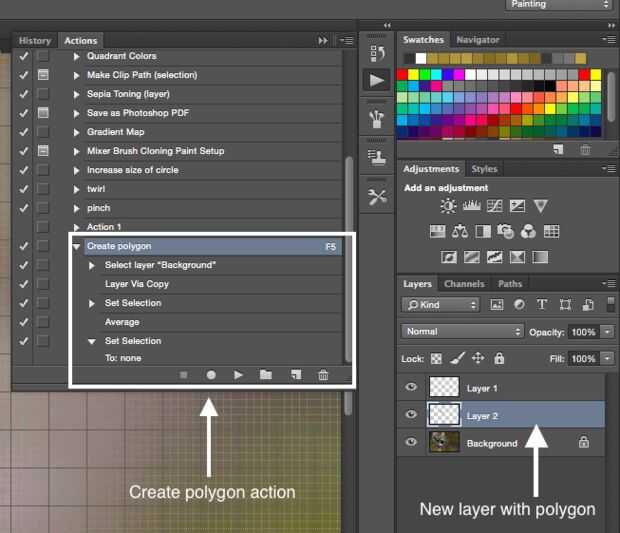Open the Actions play dock icon

[376, 81]
